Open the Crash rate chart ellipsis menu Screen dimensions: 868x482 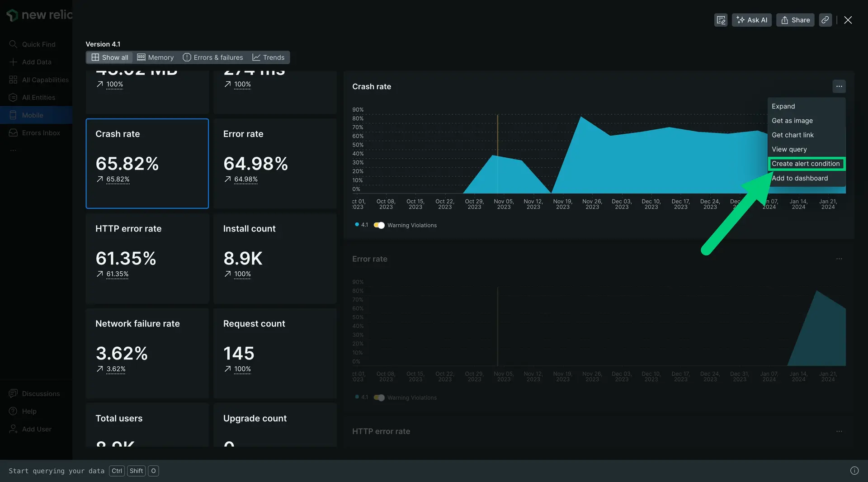pos(839,86)
